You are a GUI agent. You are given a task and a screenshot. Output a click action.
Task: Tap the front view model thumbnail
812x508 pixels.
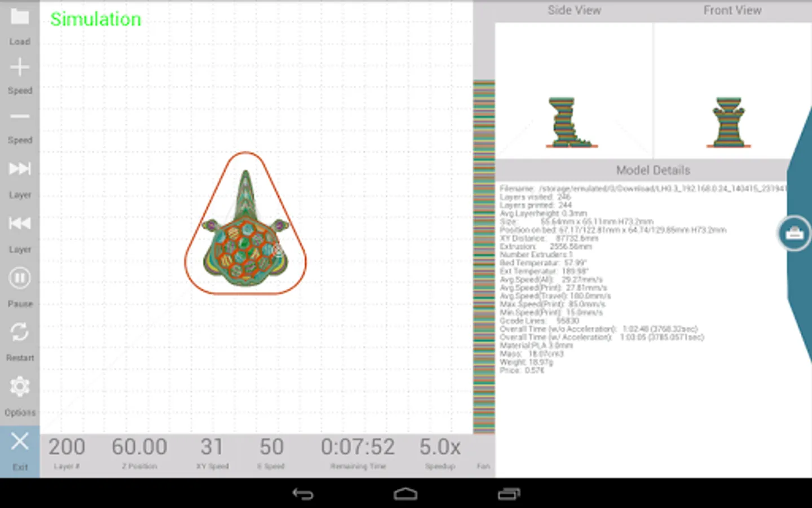(x=729, y=122)
